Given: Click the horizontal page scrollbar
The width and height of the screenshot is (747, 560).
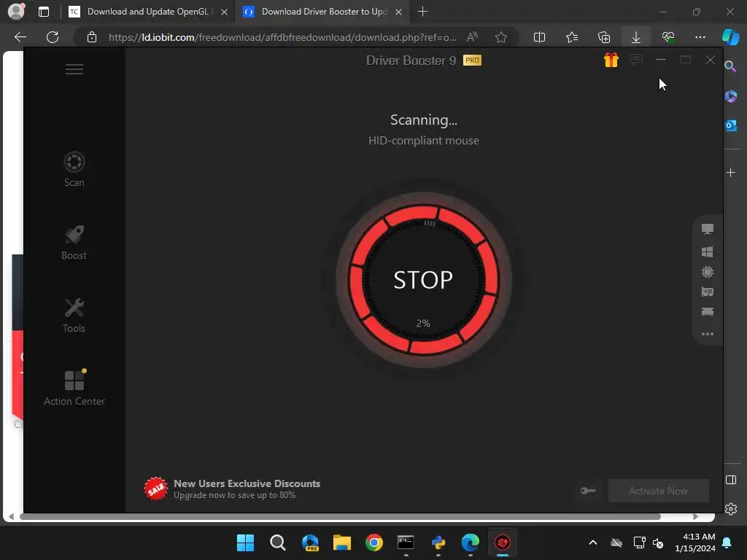Looking at the screenshot, I should click(340, 517).
